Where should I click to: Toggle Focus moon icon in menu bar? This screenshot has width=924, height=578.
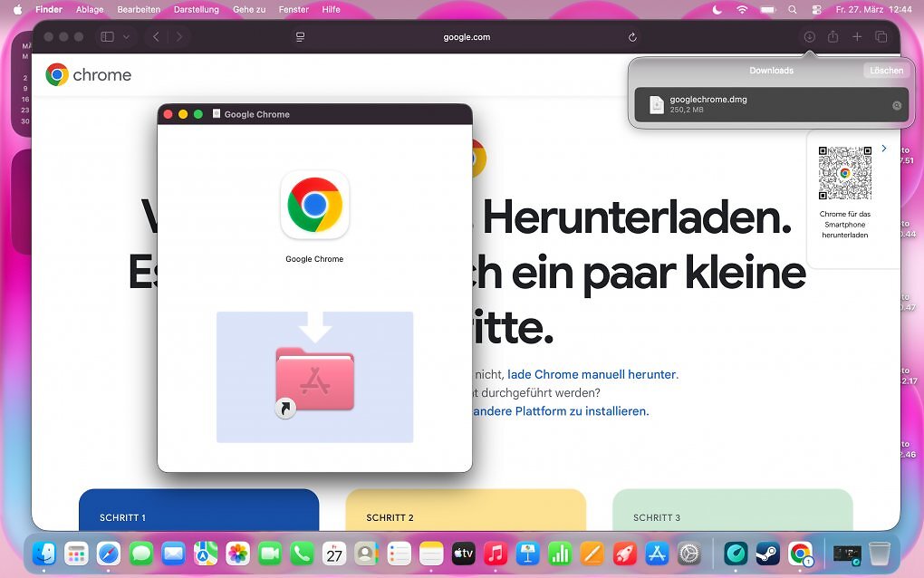pyautogui.click(x=717, y=9)
